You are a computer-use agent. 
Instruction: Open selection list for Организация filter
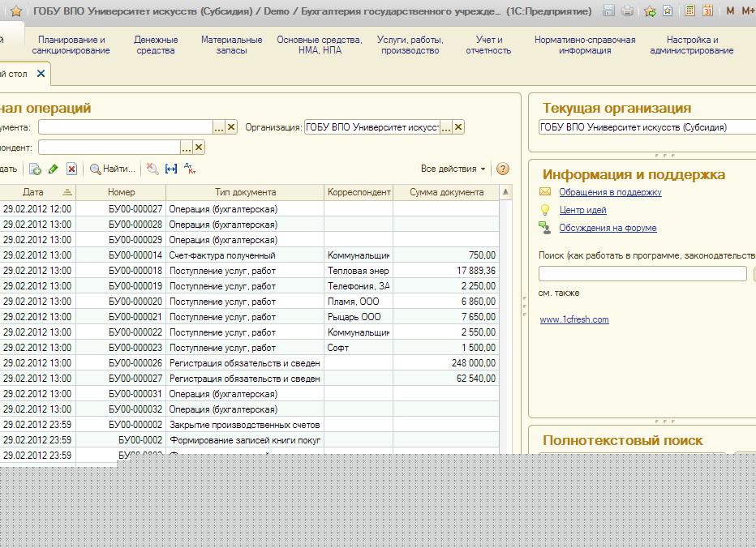[446, 127]
